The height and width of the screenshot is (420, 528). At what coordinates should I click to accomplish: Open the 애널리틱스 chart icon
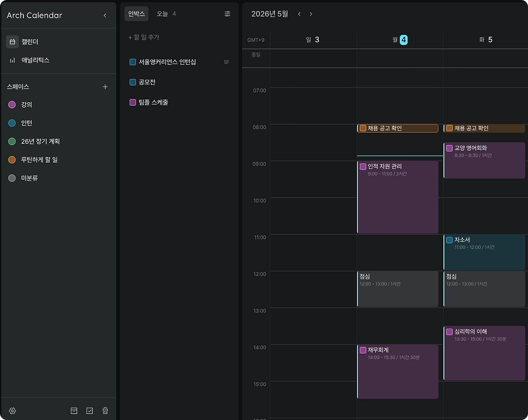pyautogui.click(x=12, y=60)
